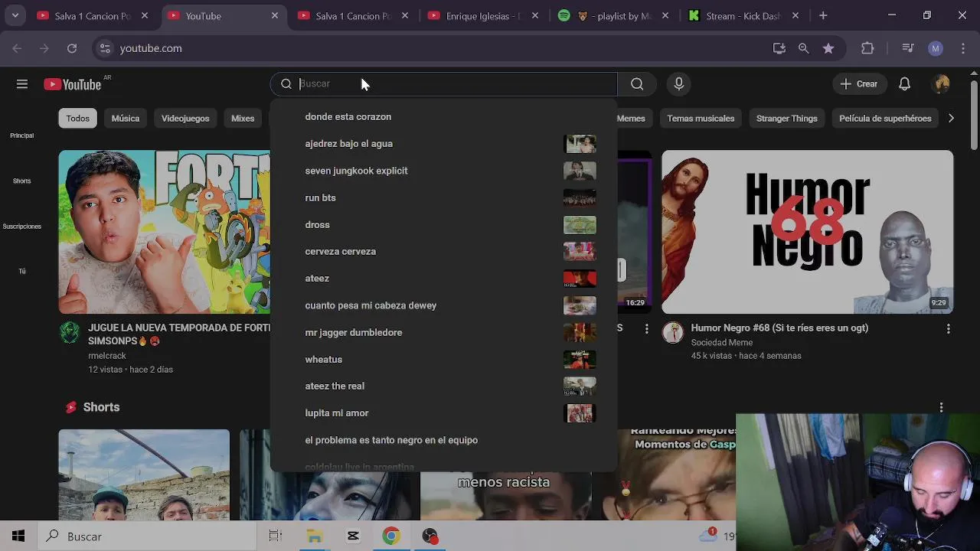Open the rmelcrack channel avatar
Screen dimensions: 980x551
(70, 332)
